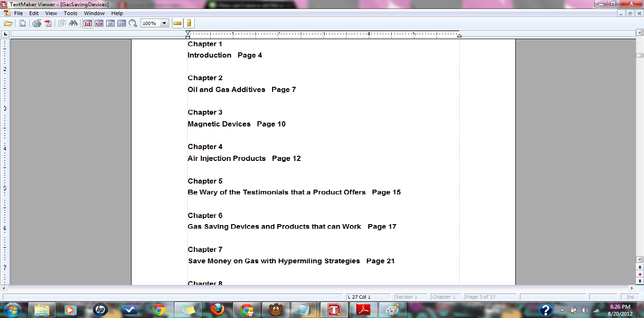Toggle the horizontal ruler button

click(x=177, y=23)
